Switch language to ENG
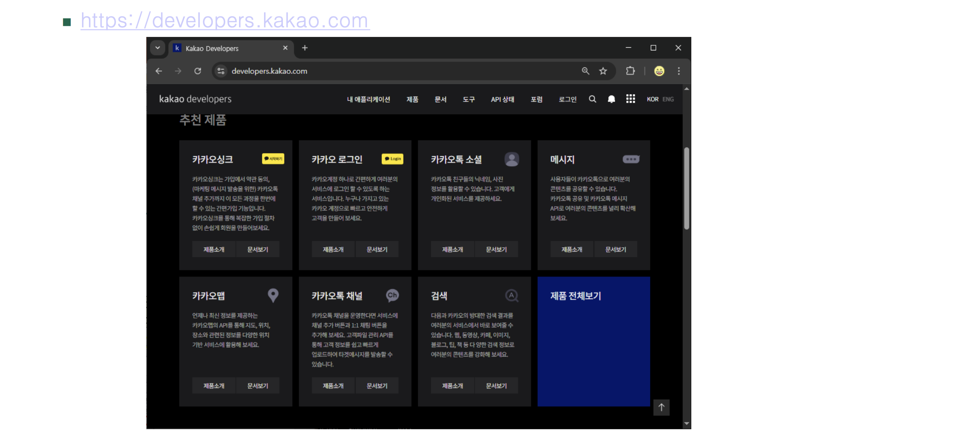The image size is (980, 440). point(668,99)
